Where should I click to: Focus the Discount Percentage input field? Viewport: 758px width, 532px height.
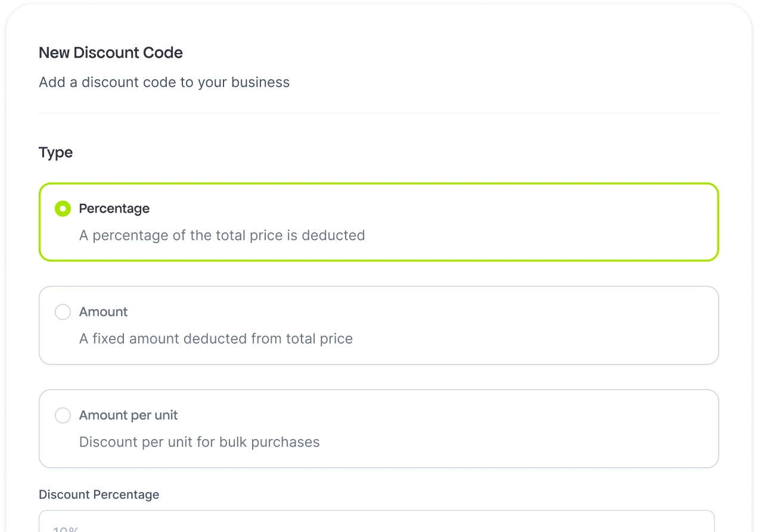(377, 522)
